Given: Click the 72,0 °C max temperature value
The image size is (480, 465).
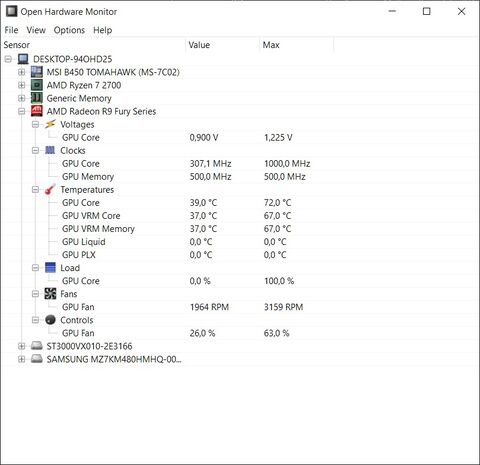Looking at the screenshot, I should coord(277,203).
